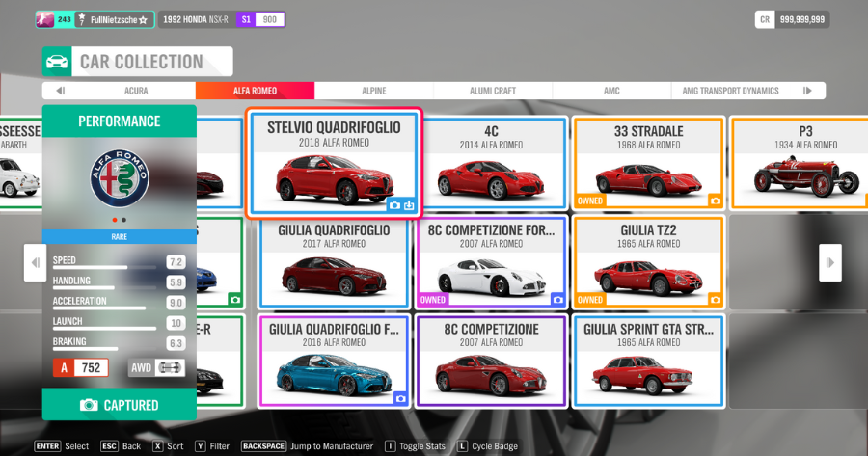Image resolution: width=868 pixels, height=456 pixels.
Task: Click camera icon on Giulia TZ2 card
Action: click(715, 300)
